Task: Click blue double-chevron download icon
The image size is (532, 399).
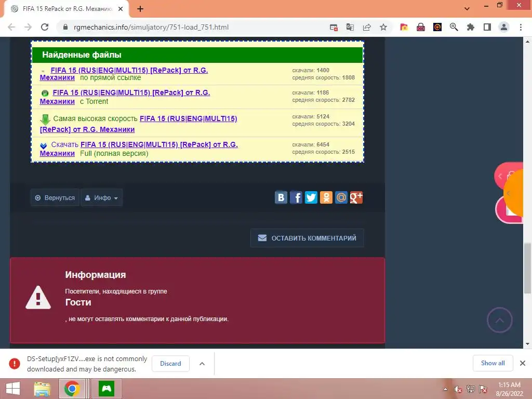Action: (x=44, y=145)
